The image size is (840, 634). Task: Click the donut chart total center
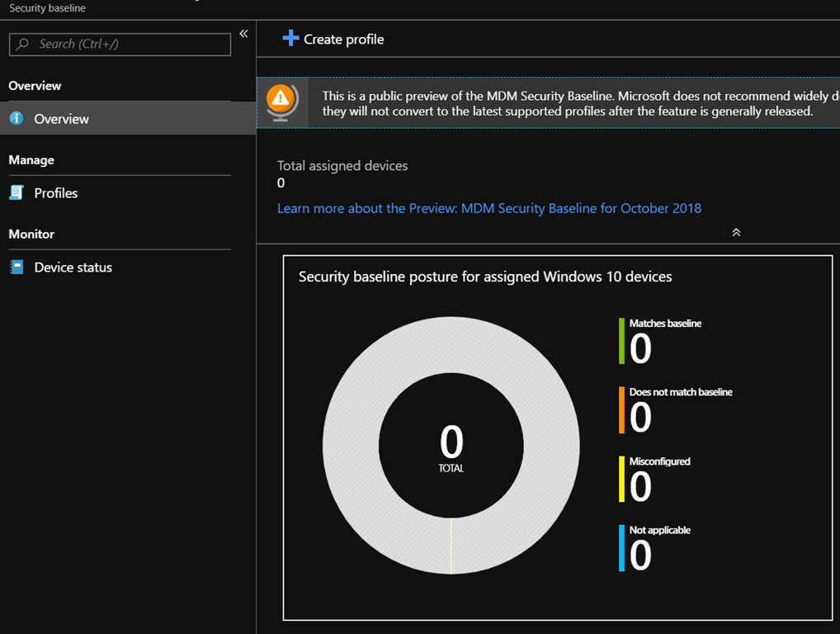[451, 447]
